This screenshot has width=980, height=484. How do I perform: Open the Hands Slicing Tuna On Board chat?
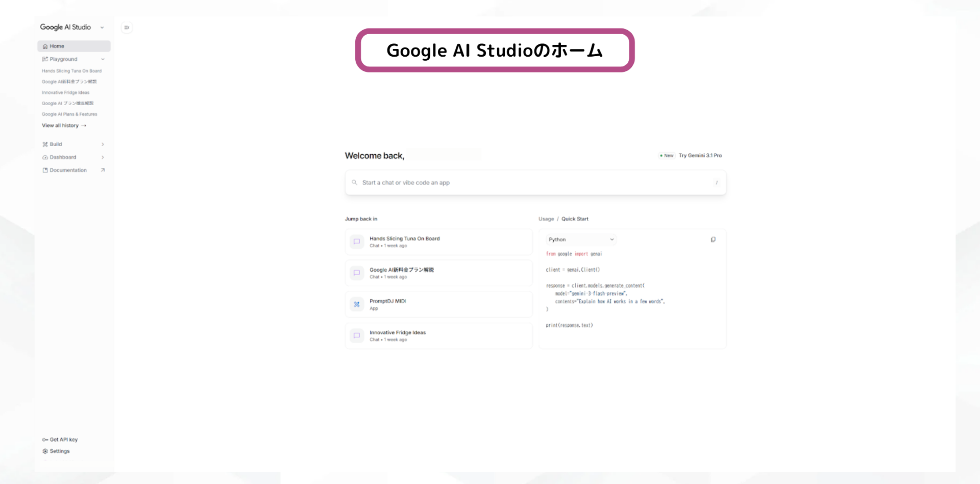pos(438,241)
